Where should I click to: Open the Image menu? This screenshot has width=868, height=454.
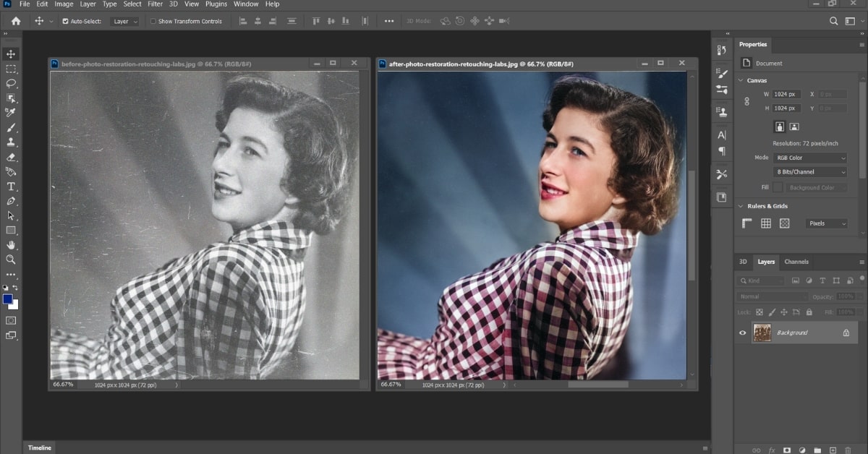(x=64, y=4)
